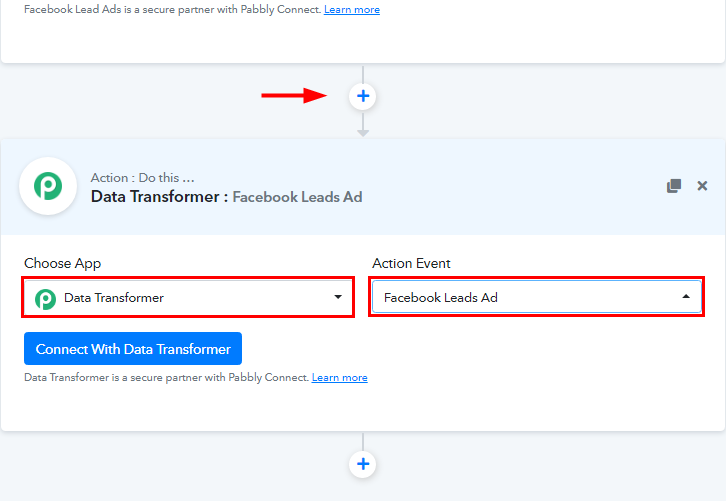Image resolution: width=726 pixels, height=501 pixels.
Task: Click the 'Action Event' label
Action: coord(411,263)
